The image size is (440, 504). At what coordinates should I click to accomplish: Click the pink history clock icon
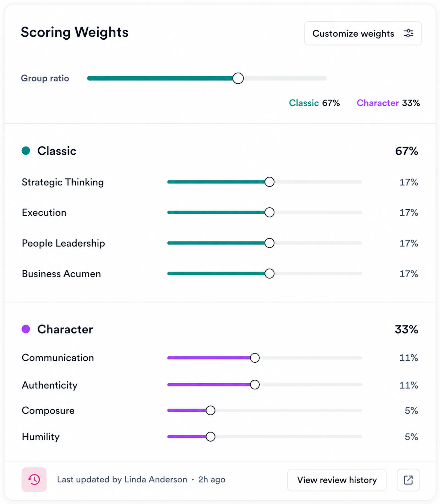coord(34,480)
